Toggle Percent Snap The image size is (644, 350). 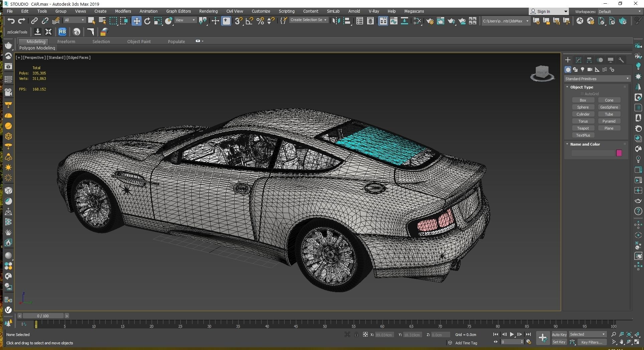tap(260, 21)
